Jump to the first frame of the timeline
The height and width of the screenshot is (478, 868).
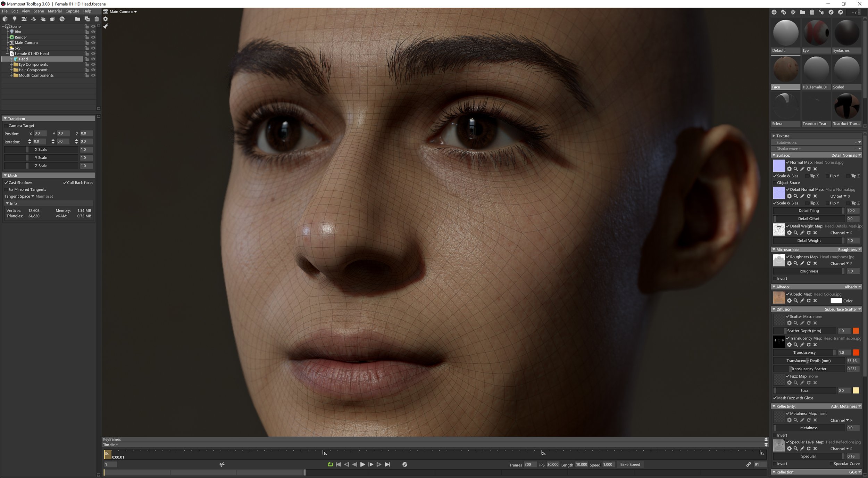pos(338,464)
